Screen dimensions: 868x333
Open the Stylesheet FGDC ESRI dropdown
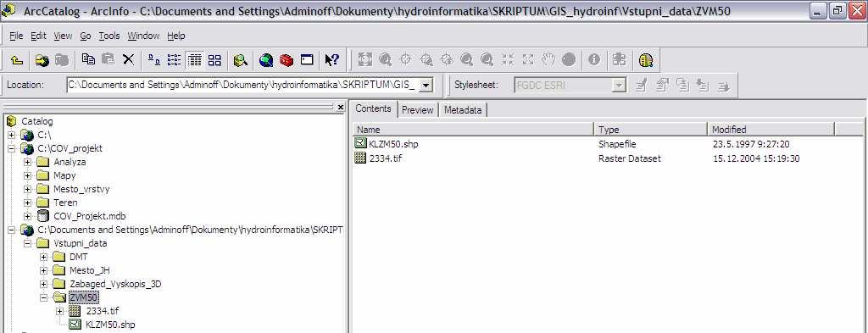[620, 86]
